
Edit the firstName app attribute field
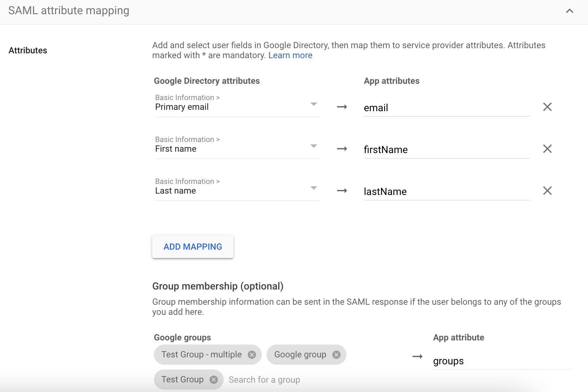click(x=446, y=150)
